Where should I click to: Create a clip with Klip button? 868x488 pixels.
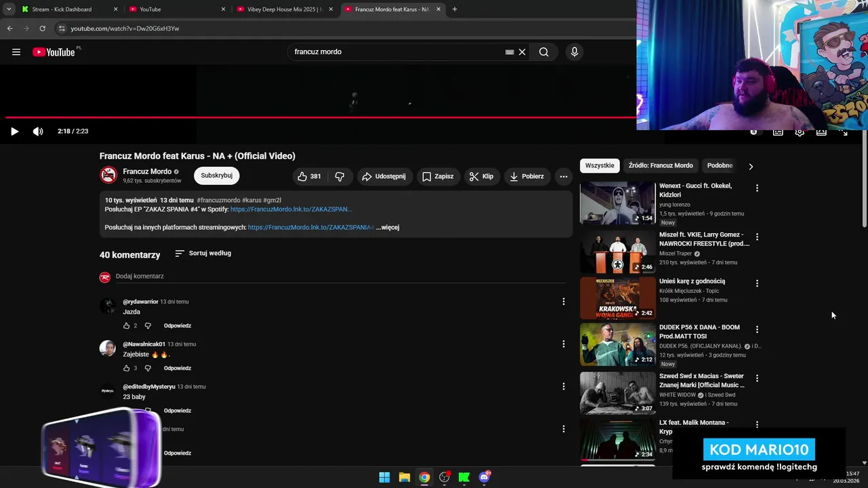pyautogui.click(x=481, y=176)
